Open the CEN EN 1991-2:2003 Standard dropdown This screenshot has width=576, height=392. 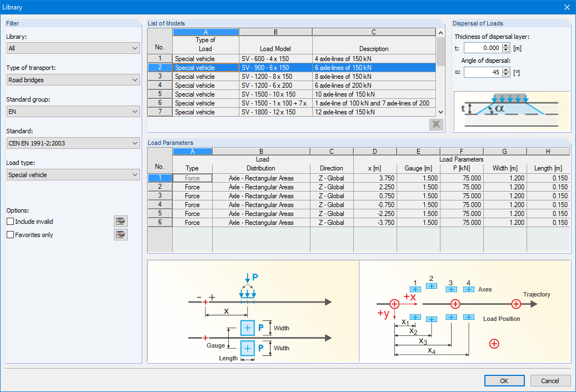73,143
